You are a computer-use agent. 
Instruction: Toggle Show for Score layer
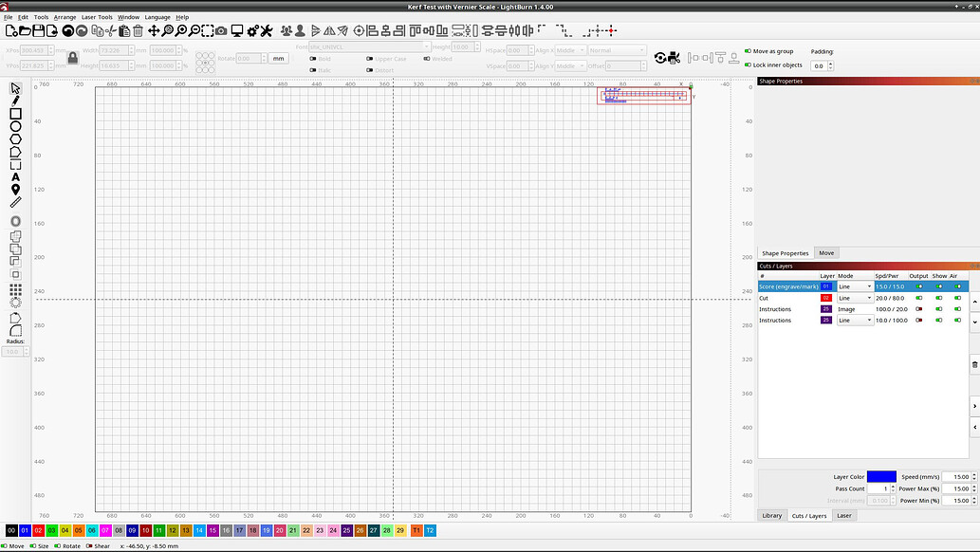(x=939, y=286)
